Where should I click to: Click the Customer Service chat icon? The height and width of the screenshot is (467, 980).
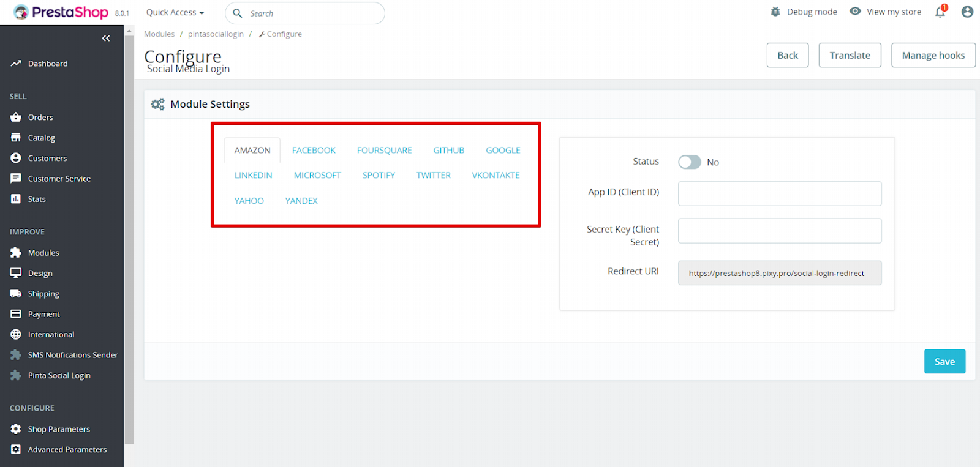coord(16,179)
